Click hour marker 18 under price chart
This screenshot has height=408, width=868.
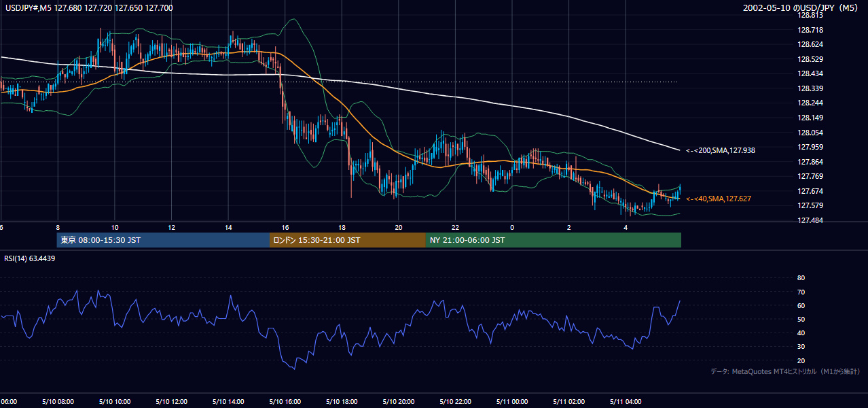(x=342, y=227)
